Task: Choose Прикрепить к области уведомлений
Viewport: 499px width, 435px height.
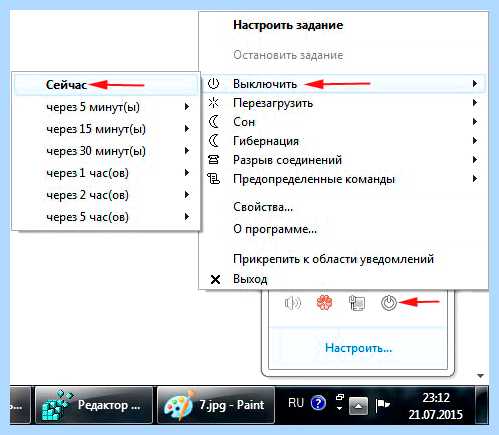Action: tap(343, 259)
